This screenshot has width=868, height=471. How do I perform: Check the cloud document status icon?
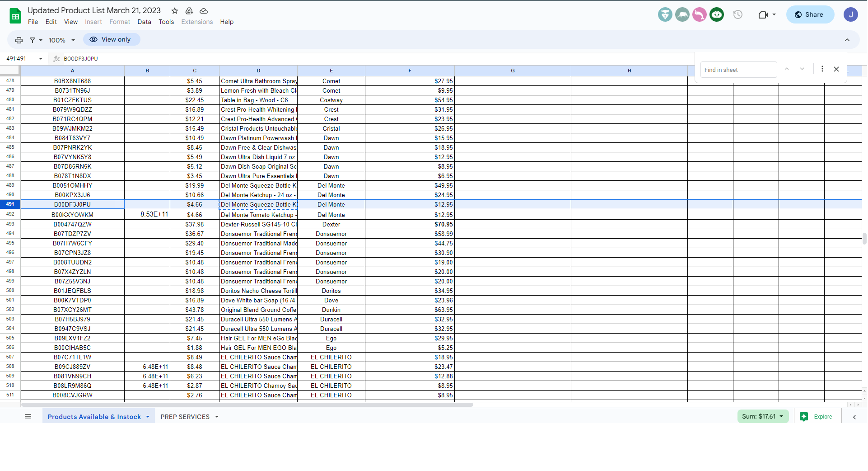coord(204,11)
